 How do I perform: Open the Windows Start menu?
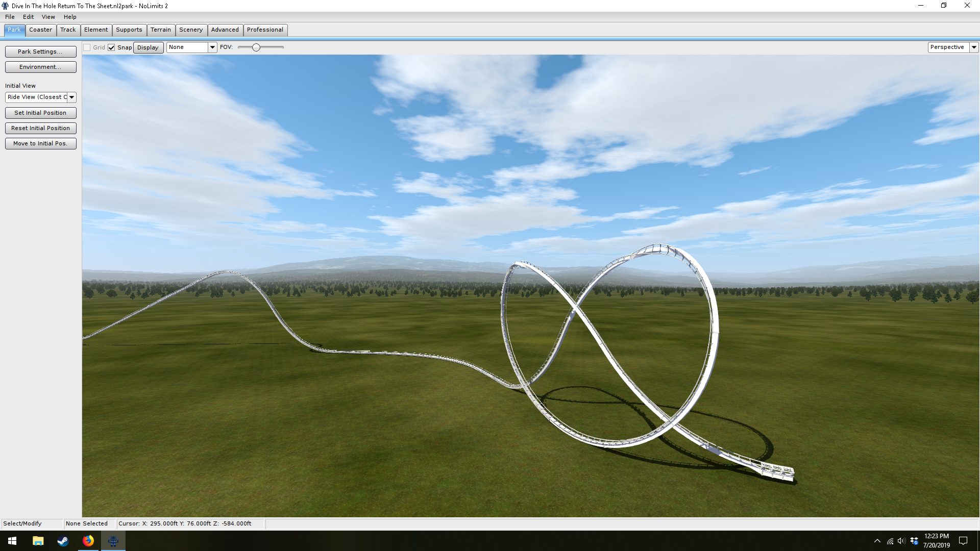coord(12,541)
